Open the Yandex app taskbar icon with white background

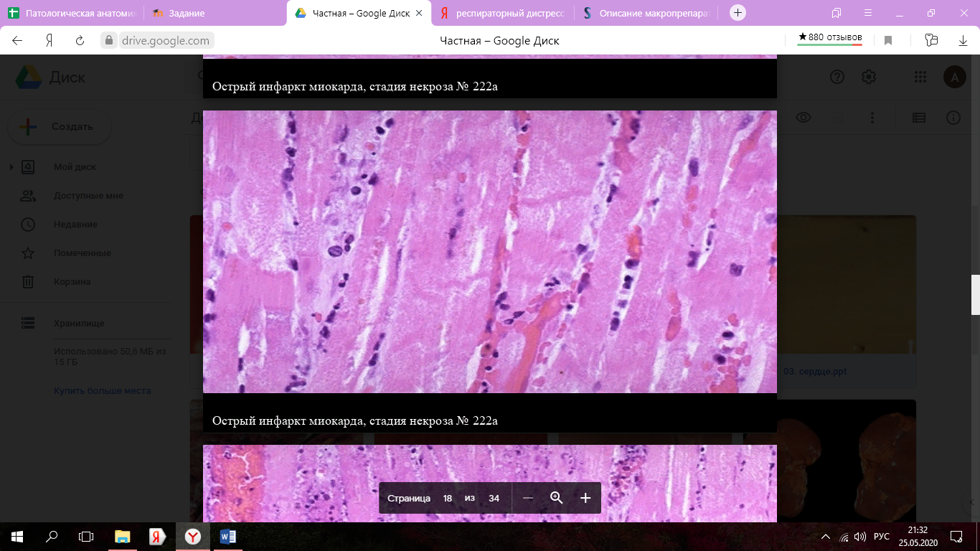158,536
